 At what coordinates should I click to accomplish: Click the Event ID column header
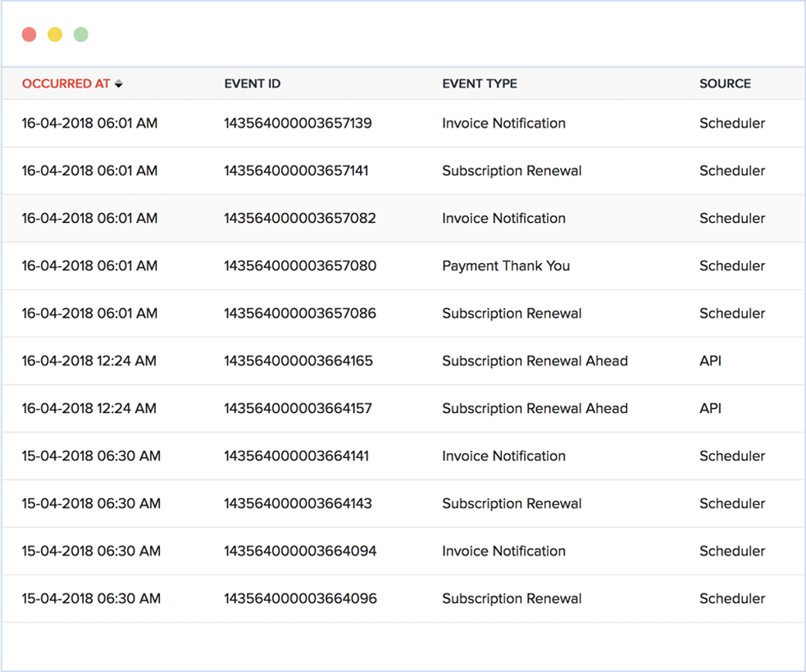click(252, 84)
